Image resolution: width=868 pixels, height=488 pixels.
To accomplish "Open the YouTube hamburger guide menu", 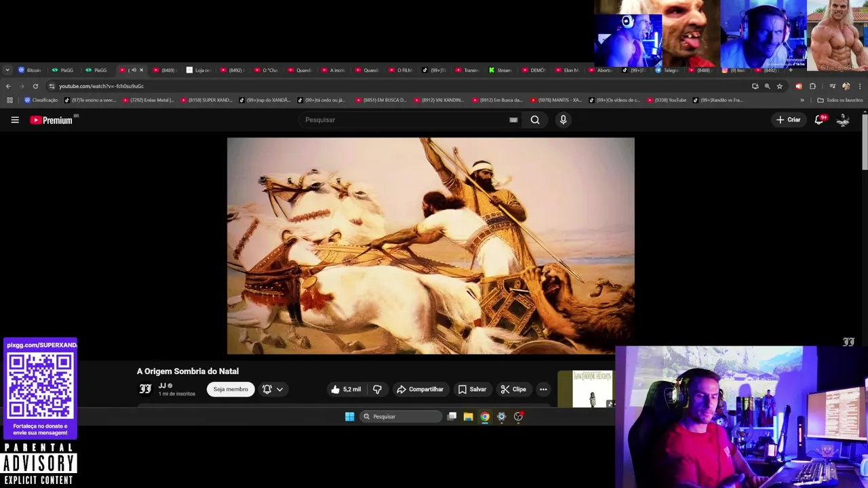I will [x=15, y=120].
